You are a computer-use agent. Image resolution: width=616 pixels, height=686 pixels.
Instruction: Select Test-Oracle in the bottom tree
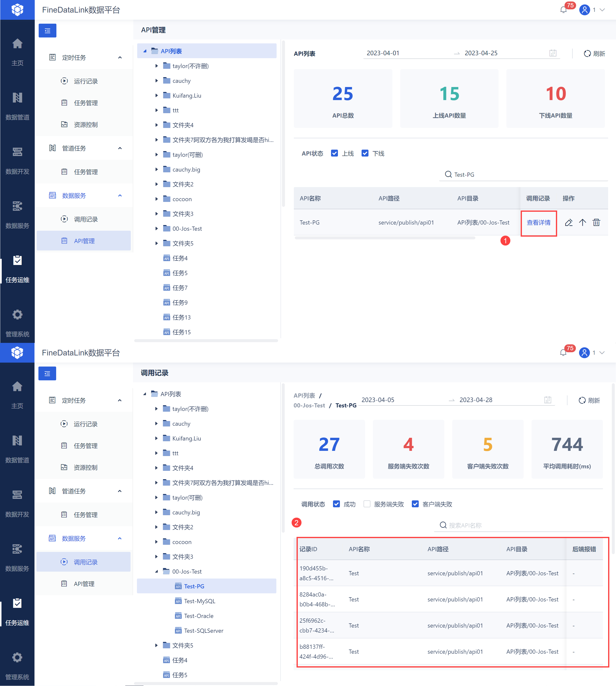pyautogui.click(x=198, y=616)
